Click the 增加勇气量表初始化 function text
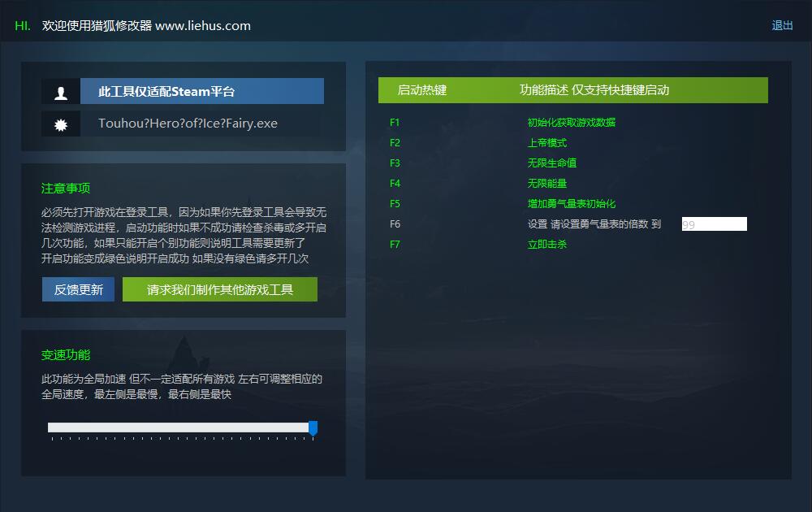This screenshot has height=512, width=812. coord(571,204)
